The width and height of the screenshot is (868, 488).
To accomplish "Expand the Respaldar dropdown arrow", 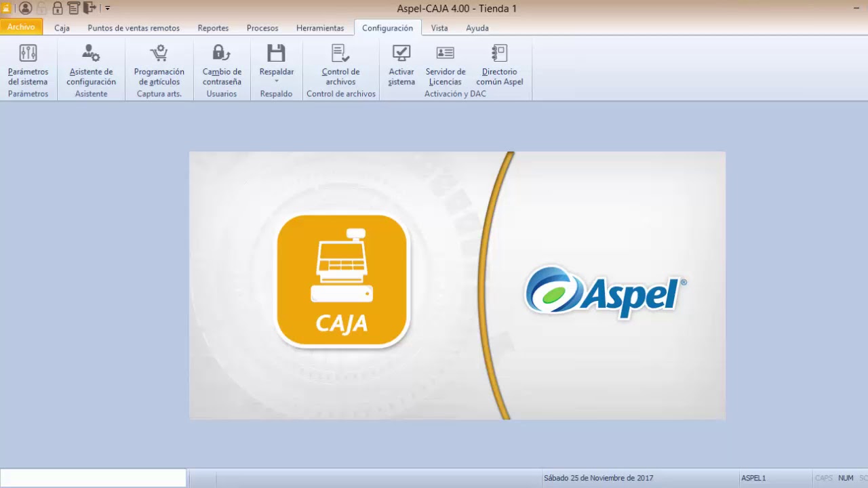I will [276, 82].
